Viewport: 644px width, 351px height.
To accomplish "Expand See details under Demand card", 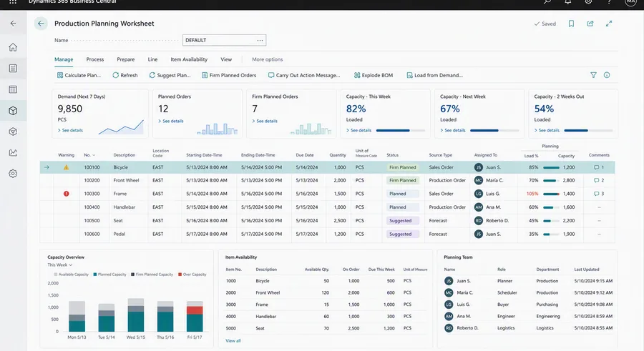I will pyautogui.click(x=70, y=130).
